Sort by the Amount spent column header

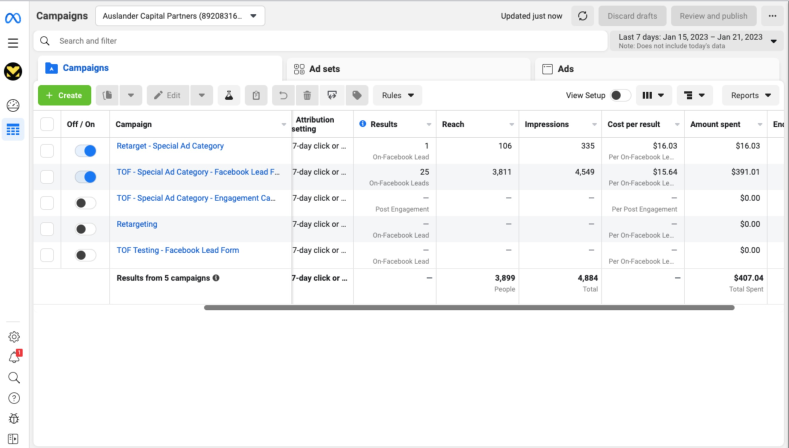click(715, 124)
